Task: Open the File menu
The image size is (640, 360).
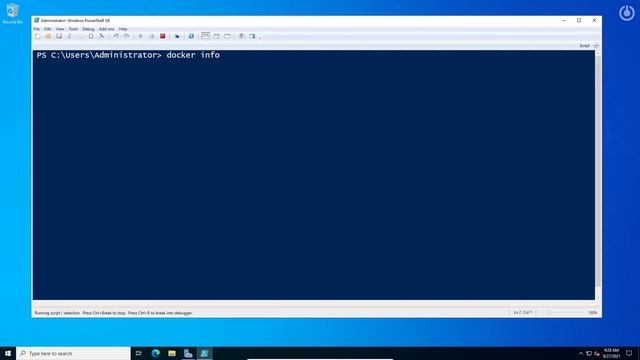Action: (37, 29)
